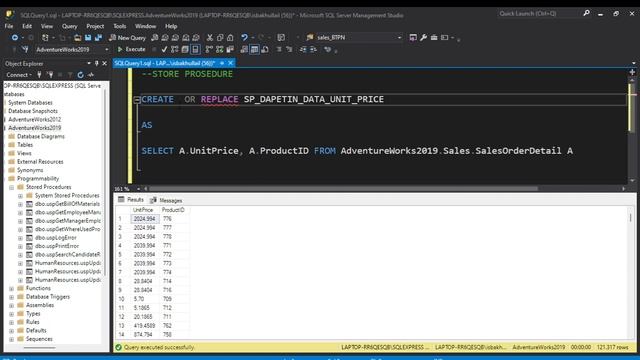Click the Undo arrow icon

point(244,38)
